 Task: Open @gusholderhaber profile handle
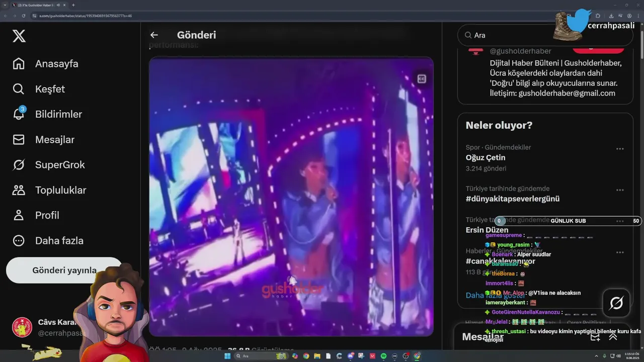pos(520,51)
